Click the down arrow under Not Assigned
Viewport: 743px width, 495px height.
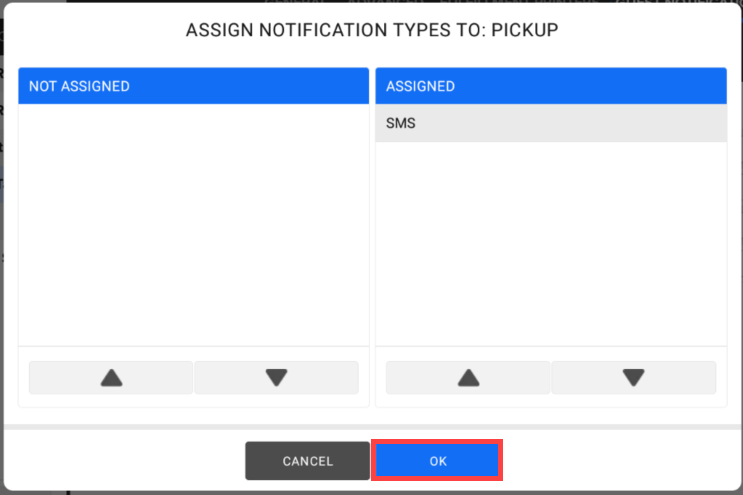point(276,378)
